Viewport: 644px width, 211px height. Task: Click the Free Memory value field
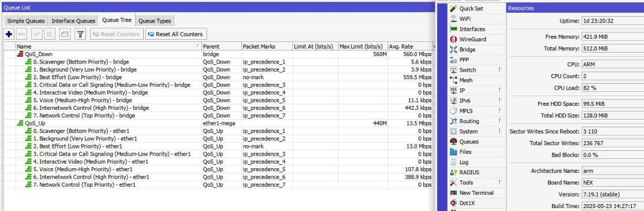coord(612,37)
